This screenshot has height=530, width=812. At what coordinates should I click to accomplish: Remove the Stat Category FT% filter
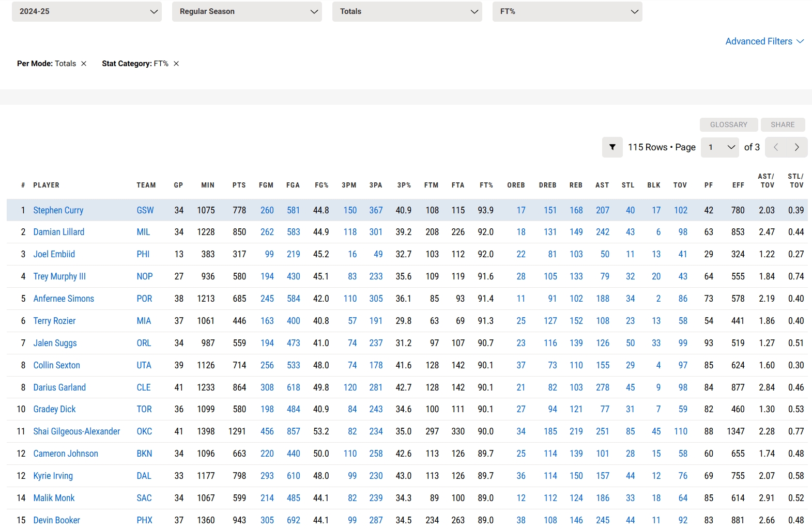[176, 64]
